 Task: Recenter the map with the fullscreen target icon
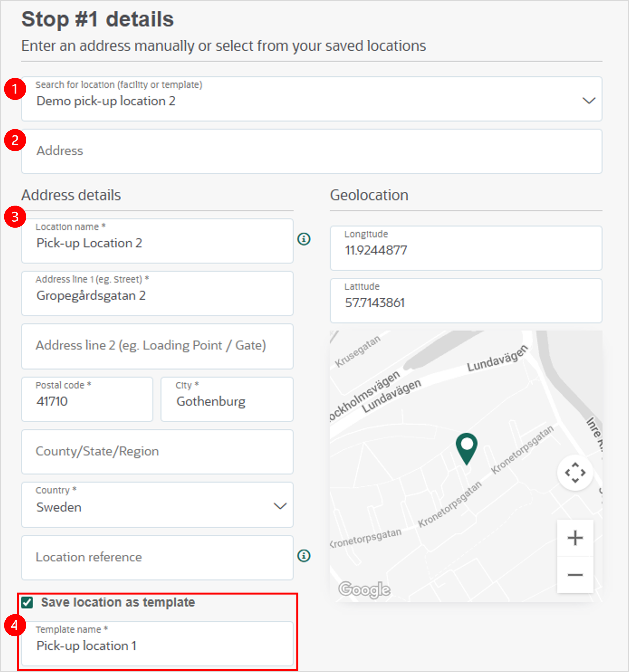click(x=575, y=473)
